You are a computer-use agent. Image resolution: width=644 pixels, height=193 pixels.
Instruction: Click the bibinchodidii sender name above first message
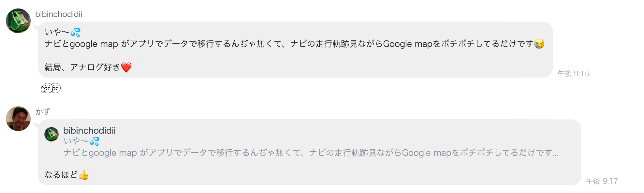click(x=59, y=14)
